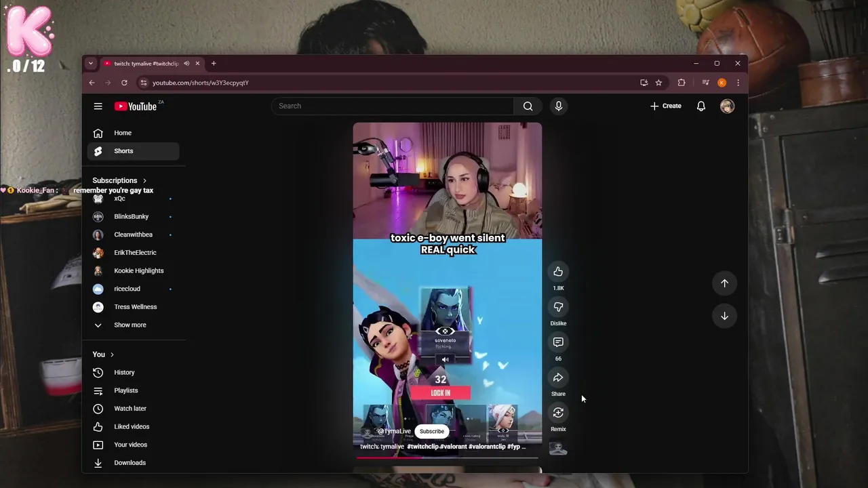Screen dimensions: 868x488
Task: Remix this short
Action: point(558,413)
